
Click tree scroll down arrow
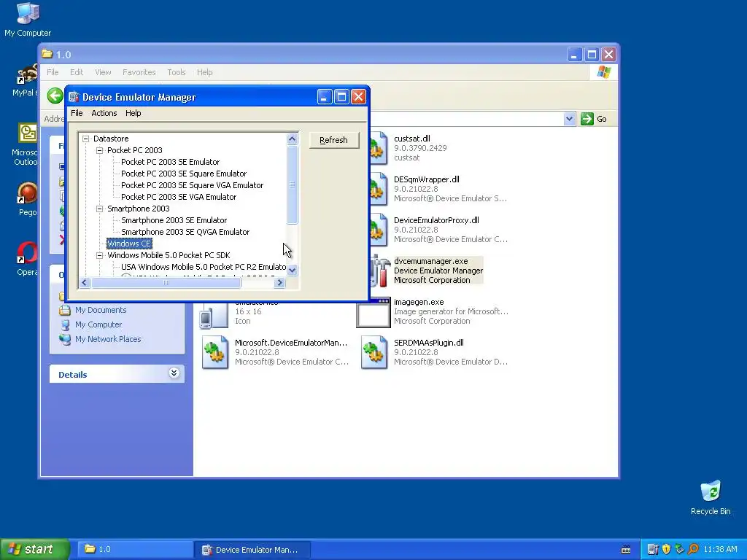click(293, 270)
